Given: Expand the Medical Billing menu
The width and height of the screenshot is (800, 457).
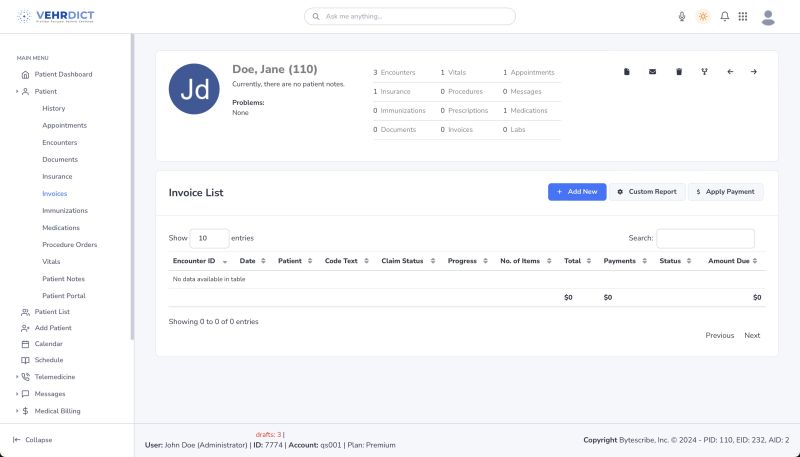Looking at the screenshot, I should tap(17, 411).
